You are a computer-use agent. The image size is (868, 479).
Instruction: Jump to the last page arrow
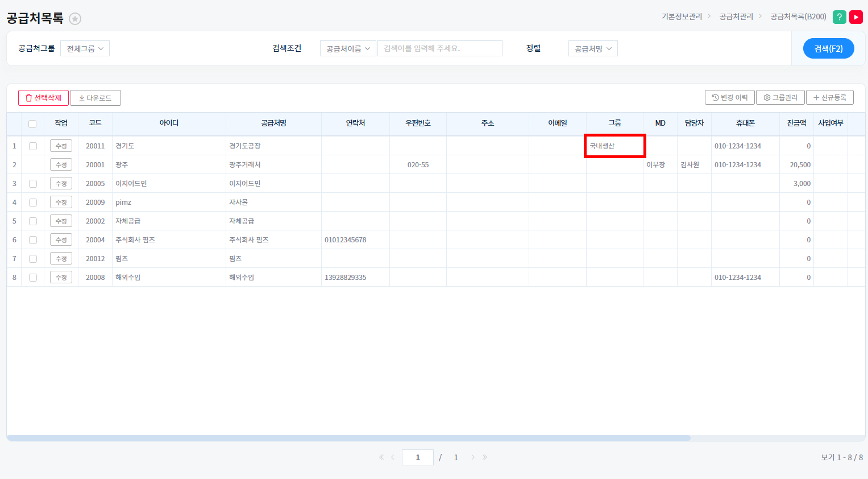coord(485,457)
